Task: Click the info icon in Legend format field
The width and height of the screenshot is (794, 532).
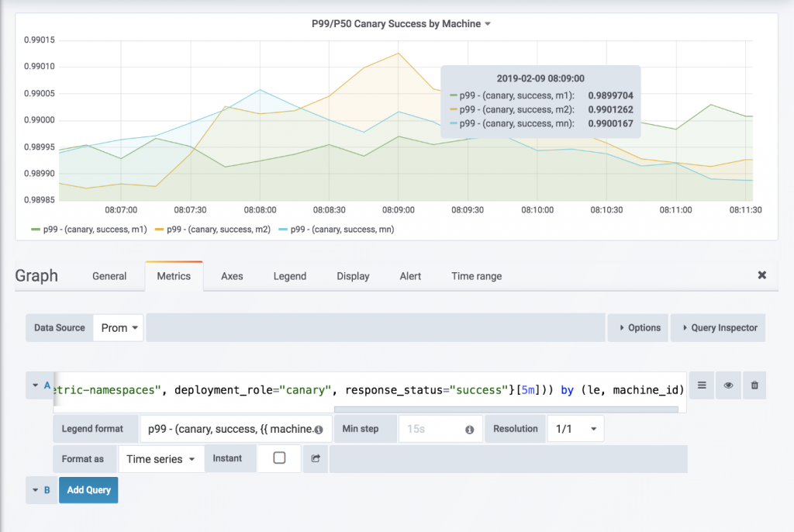Action: (x=318, y=429)
